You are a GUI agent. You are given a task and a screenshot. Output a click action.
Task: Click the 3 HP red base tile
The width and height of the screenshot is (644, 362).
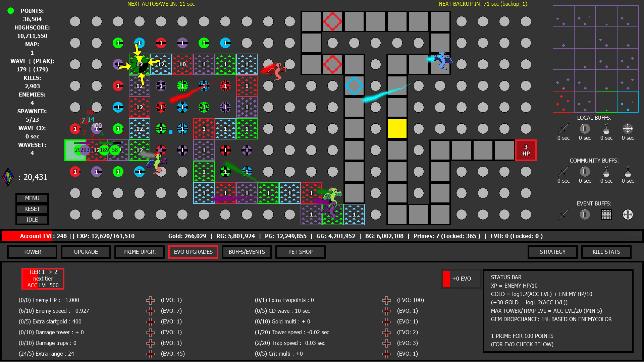point(526,150)
